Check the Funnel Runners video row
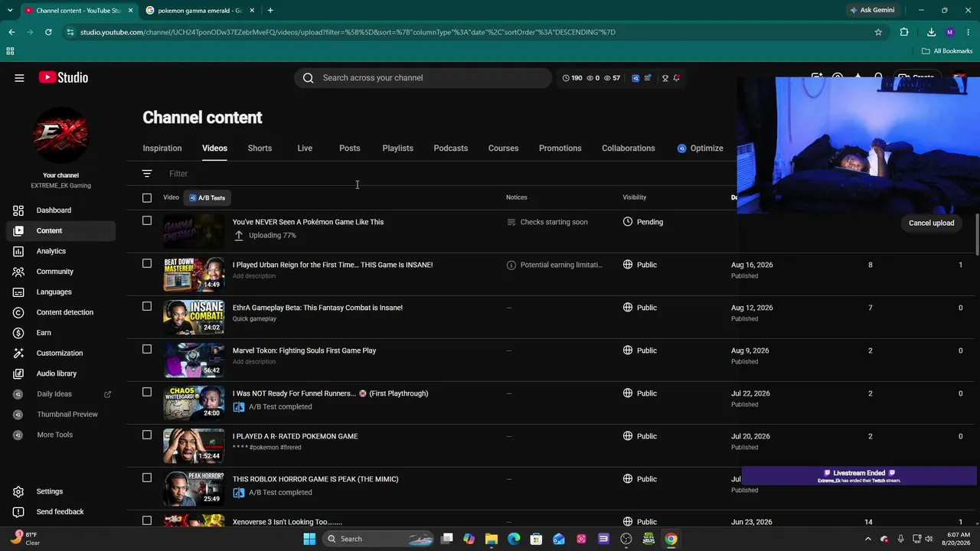 [147, 393]
